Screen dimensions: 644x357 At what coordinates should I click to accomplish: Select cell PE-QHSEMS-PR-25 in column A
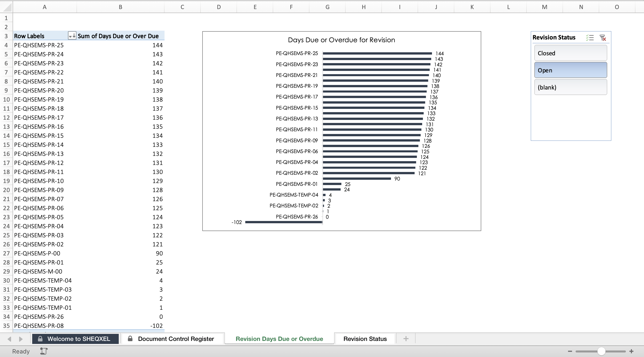(x=45, y=45)
